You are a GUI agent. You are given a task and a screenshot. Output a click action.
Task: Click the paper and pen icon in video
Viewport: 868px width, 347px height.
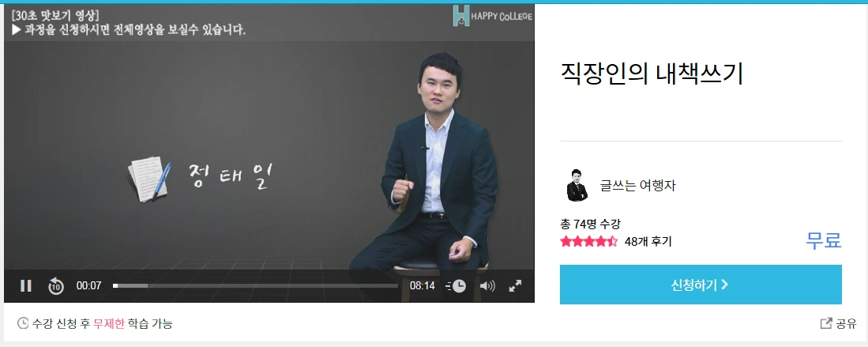coord(149,179)
